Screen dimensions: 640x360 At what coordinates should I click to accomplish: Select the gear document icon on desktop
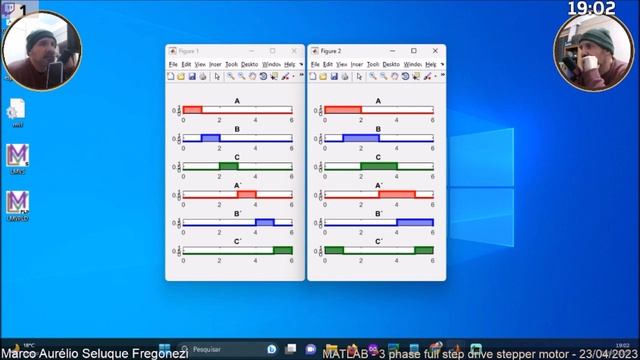coord(17,113)
